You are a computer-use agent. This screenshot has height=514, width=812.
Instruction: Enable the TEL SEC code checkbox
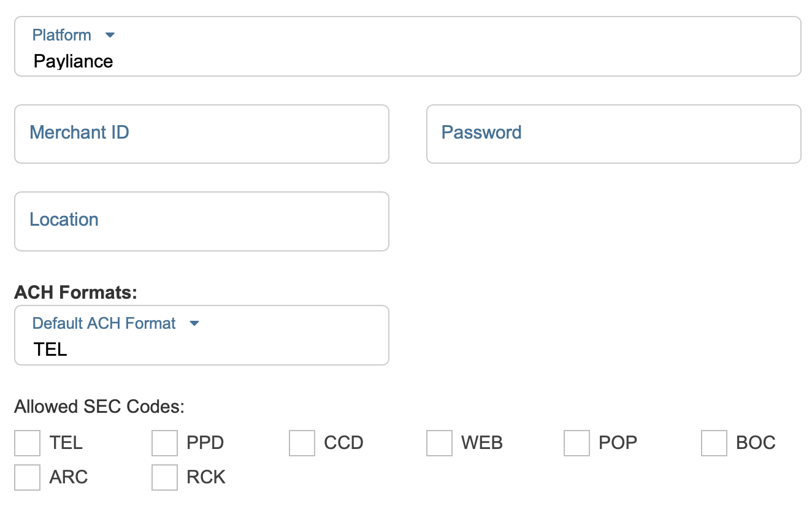click(x=27, y=443)
